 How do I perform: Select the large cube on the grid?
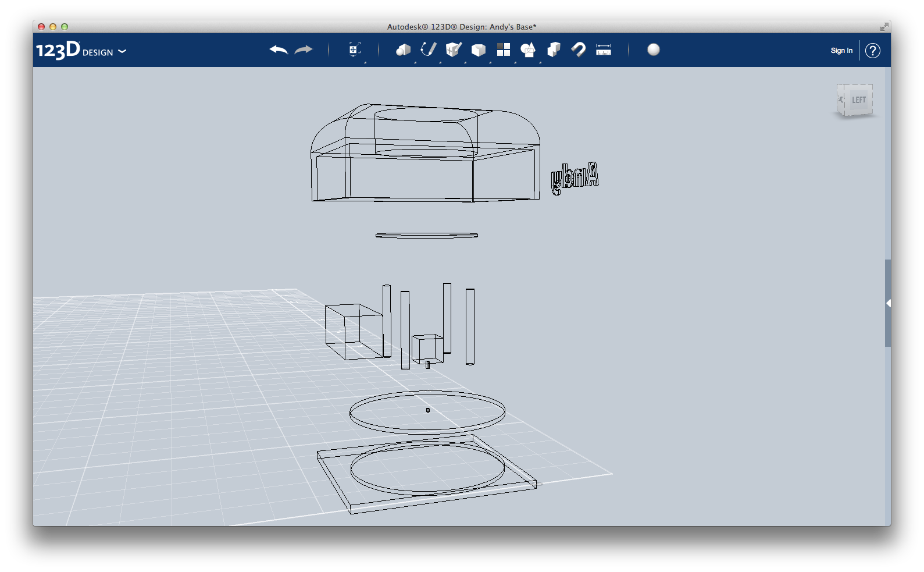pos(354,331)
